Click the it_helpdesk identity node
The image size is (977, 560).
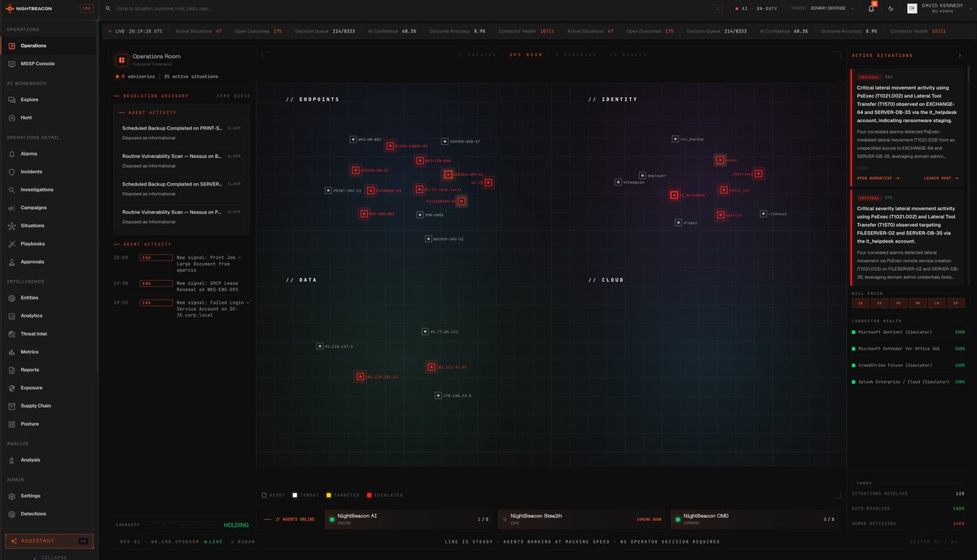click(x=673, y=195)
